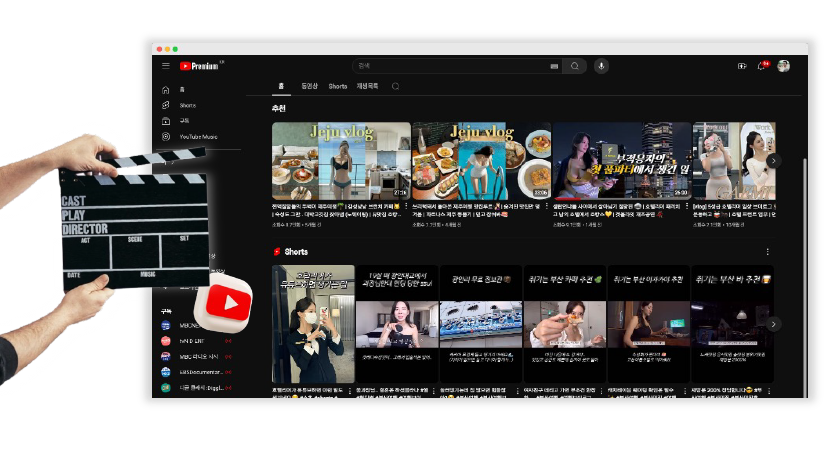Open MBC subscription channel in sidebar

point(188,325)
